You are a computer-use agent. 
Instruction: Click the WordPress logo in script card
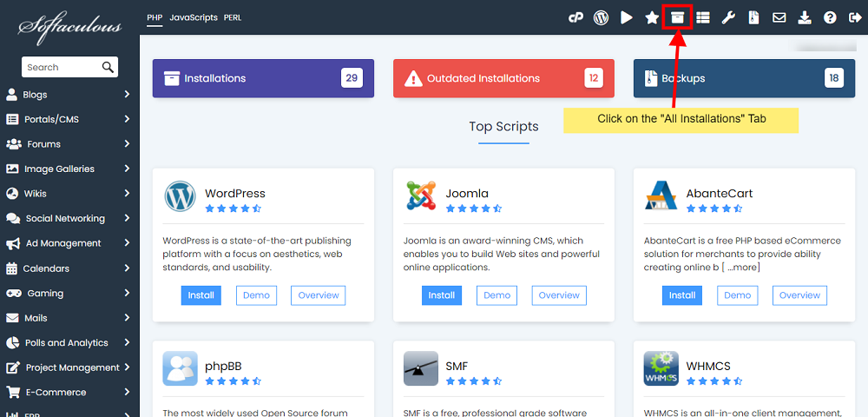click(180, 196)
